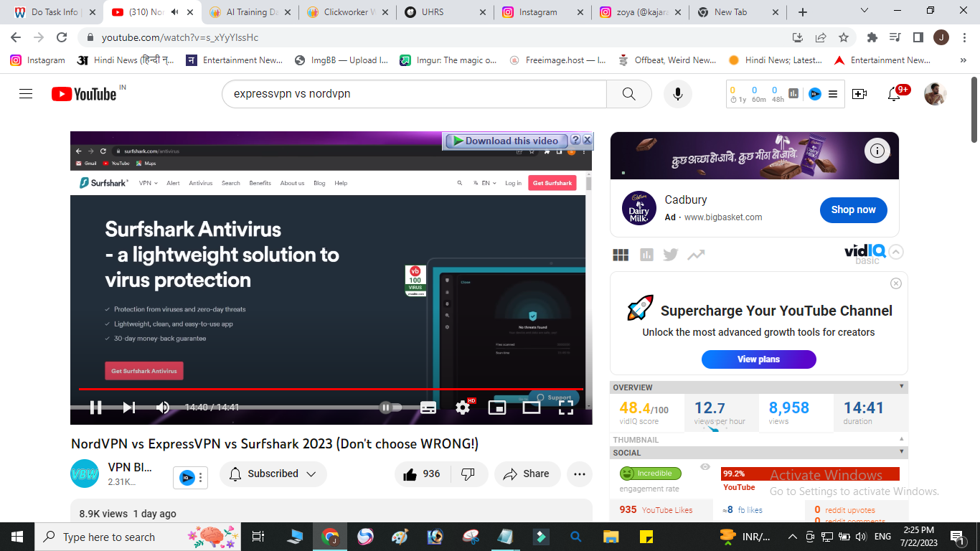Select the vidIQ trending arrow icon

696,255
